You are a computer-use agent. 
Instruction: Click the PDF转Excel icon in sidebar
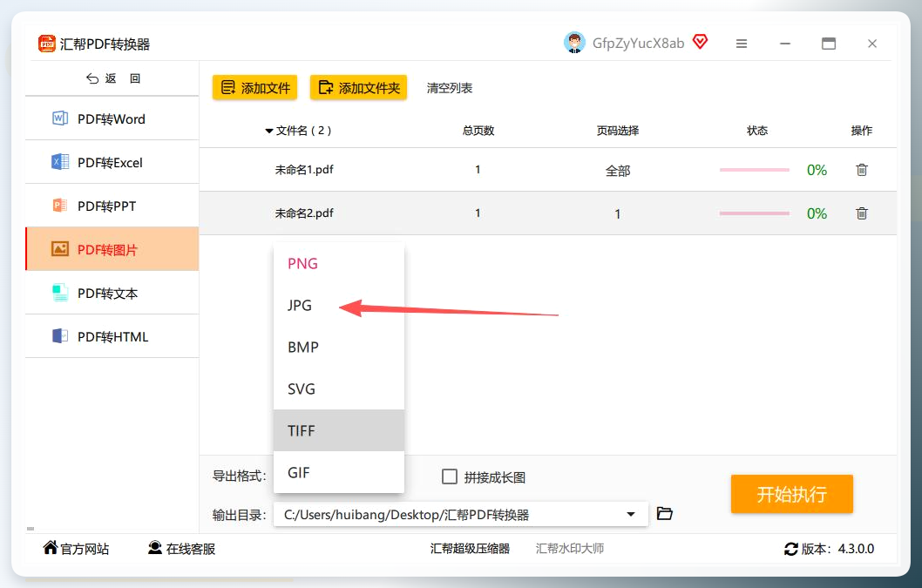click(x=60, y=162)
